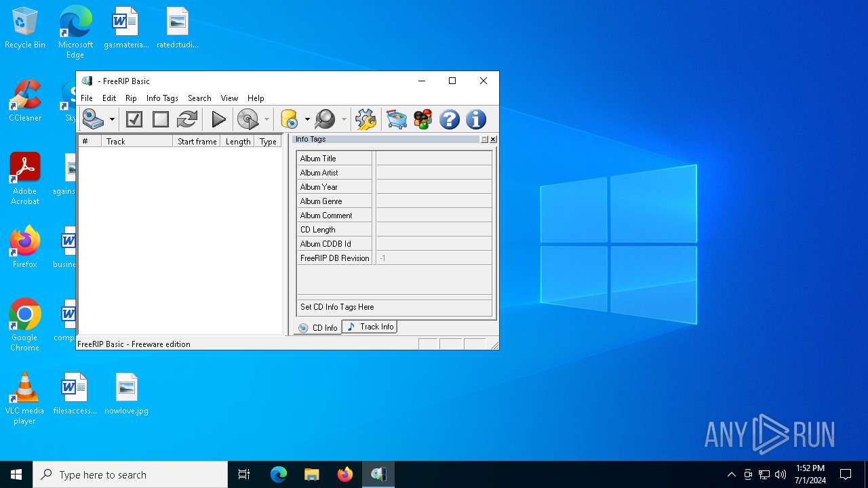Switch to the Track Info tab
This screenshot has width=868, height=488.
pos(370,327)
